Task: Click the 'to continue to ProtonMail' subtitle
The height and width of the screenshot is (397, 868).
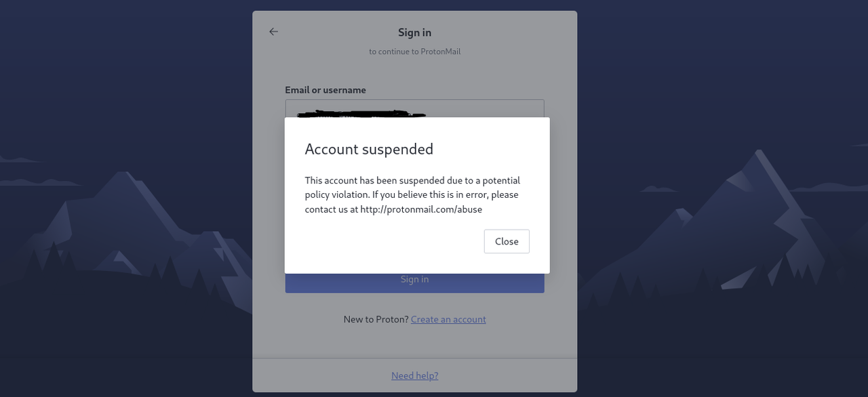Action: (x=414, y=51)
